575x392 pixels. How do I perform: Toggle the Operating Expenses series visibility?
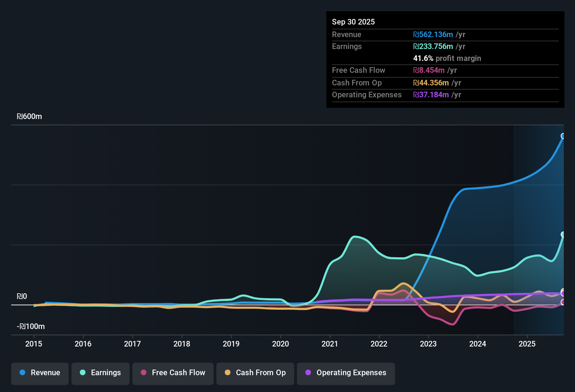[346, 373]
